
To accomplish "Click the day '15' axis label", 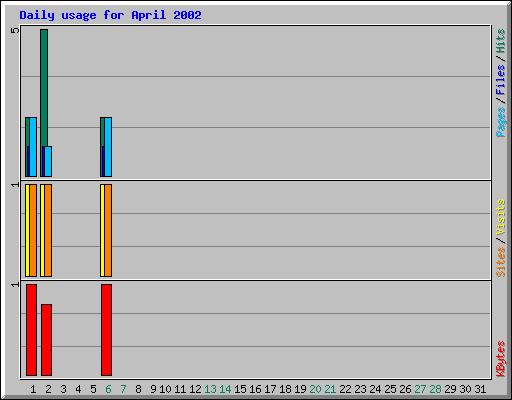I will [240, 389].
